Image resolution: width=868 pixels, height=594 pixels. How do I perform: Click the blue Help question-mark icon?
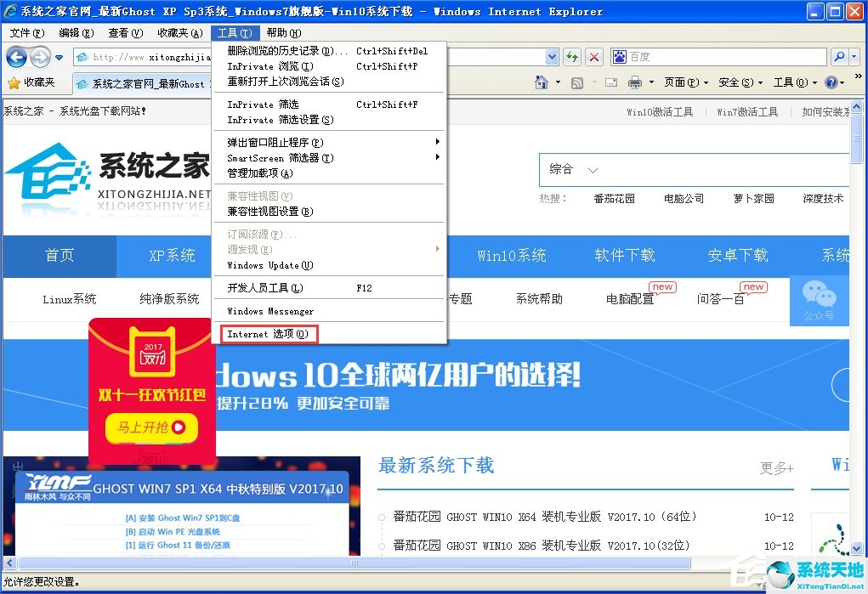[832, 81]
